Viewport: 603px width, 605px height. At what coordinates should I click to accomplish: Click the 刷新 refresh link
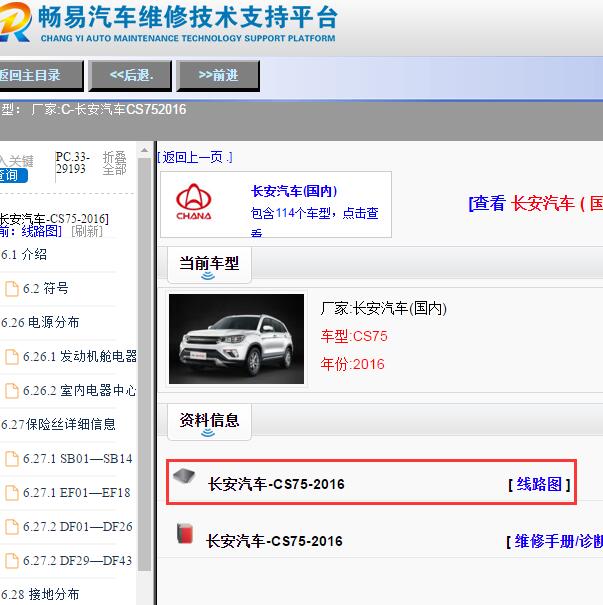pyautogui.click(x=87, y=232)
